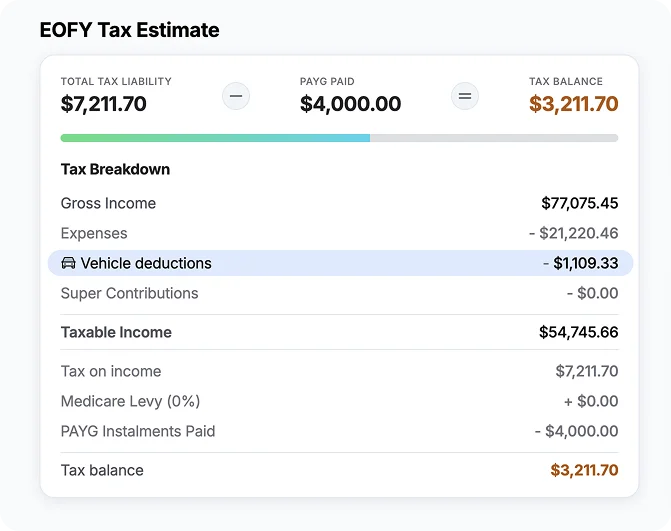Click the Tax on income row label

[111, 371]
